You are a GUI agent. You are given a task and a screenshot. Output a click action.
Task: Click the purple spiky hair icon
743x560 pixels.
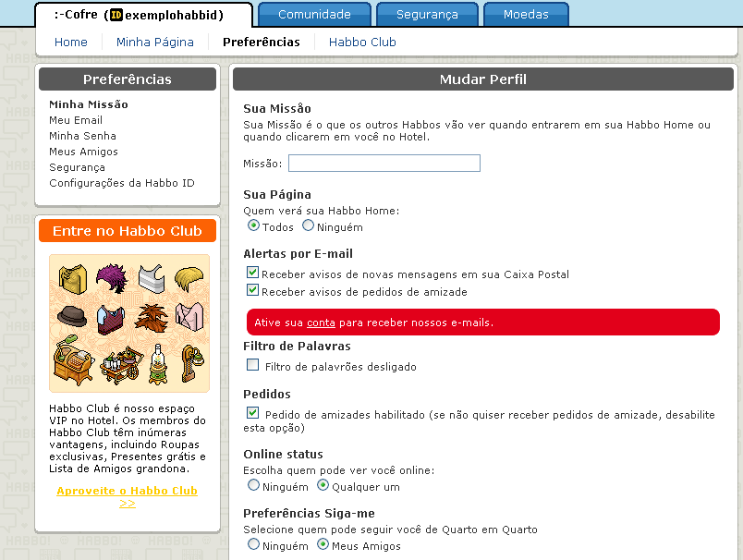click(x=113, y=278)
